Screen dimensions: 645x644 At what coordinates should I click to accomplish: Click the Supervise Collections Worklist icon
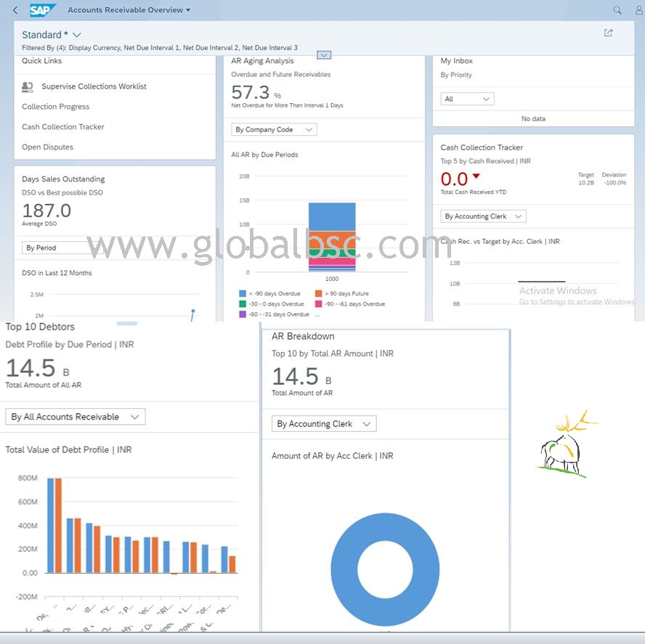(x=28, y=86)
